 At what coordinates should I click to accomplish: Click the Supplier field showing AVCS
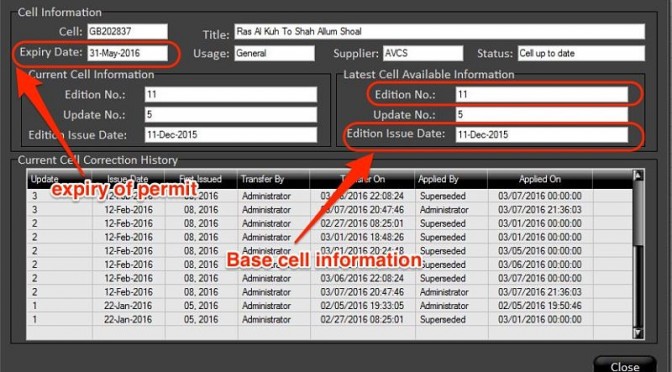click(423, 53)
